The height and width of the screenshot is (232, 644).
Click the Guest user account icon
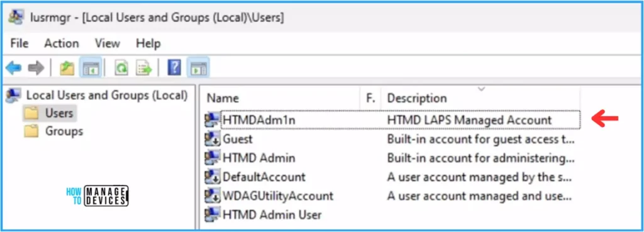tap(213, 139)
